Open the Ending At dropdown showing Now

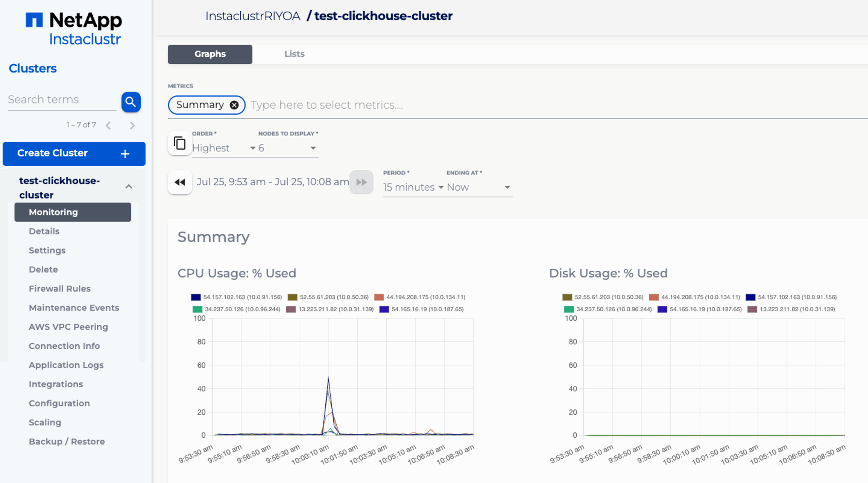click(x=479, y=187)
